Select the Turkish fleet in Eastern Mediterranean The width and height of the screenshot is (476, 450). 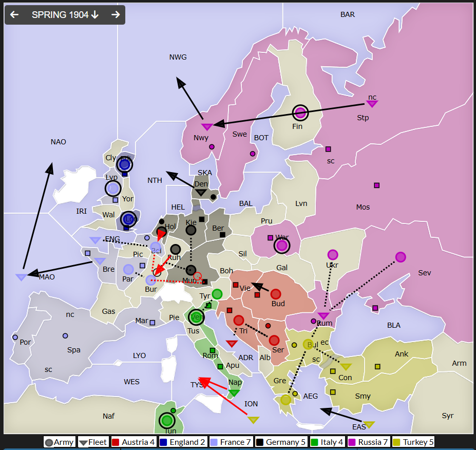369,425
